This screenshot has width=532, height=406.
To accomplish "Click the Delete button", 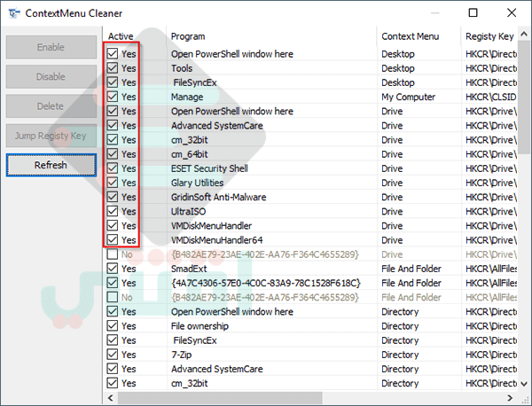I will [51, 106].
